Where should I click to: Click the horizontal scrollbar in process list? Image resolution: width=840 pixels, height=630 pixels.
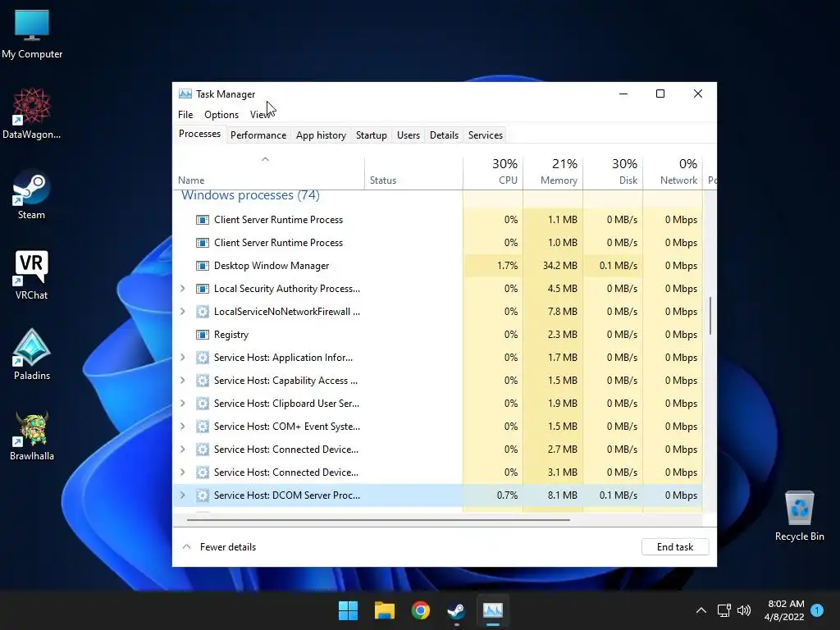pyautogui.click(x=378, y=519)
